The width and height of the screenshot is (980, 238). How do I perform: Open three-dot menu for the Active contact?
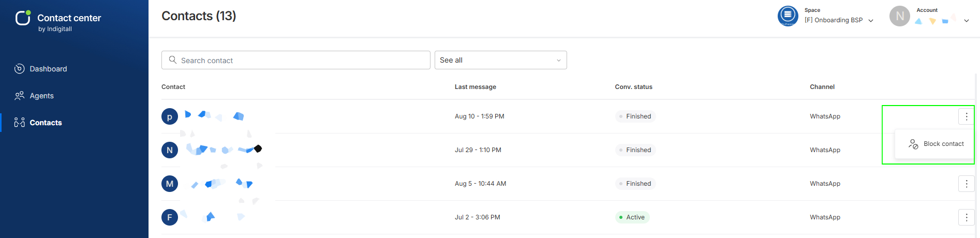pyautogui.click(x=967, y=217)
